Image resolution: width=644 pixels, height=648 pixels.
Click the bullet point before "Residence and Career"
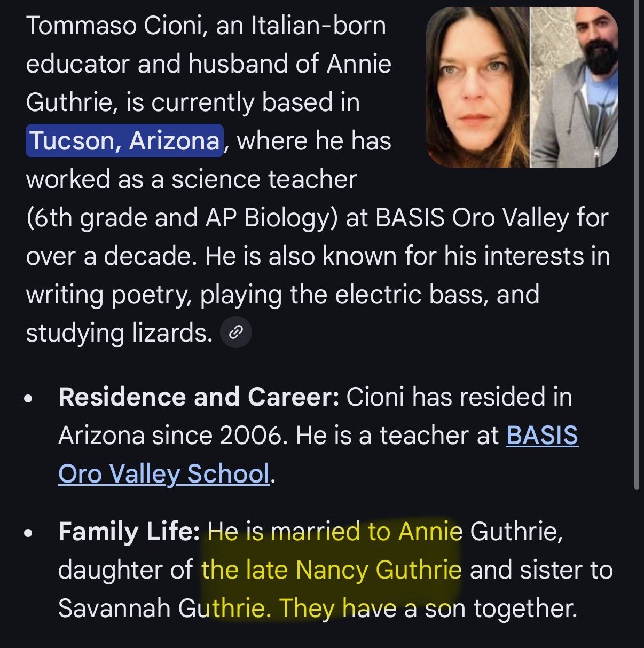[30, 398]
